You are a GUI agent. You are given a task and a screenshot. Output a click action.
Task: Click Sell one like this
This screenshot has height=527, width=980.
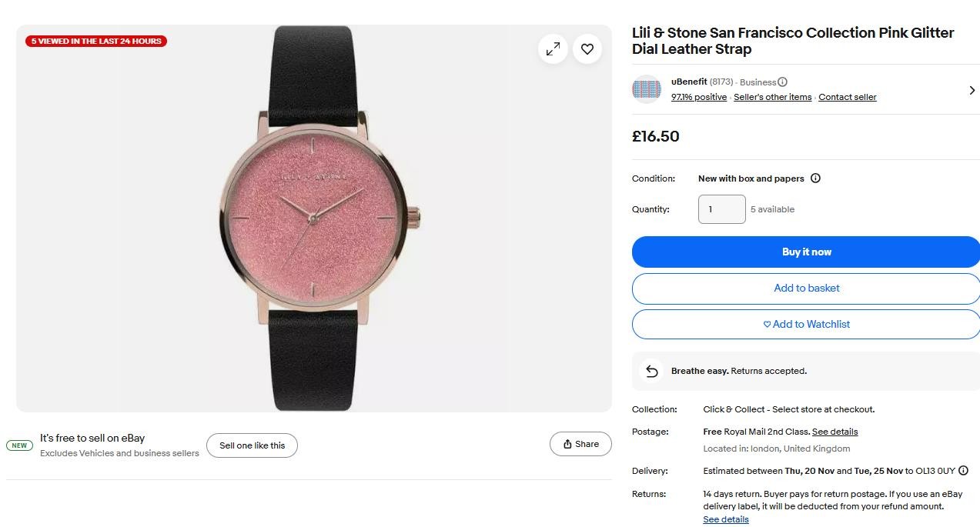click(252, 445)
